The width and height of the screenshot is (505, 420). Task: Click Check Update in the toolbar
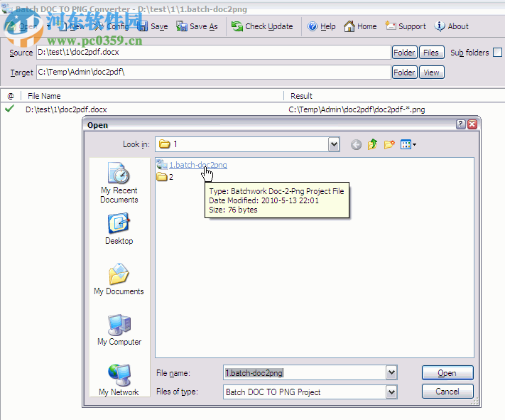point(262,26)
